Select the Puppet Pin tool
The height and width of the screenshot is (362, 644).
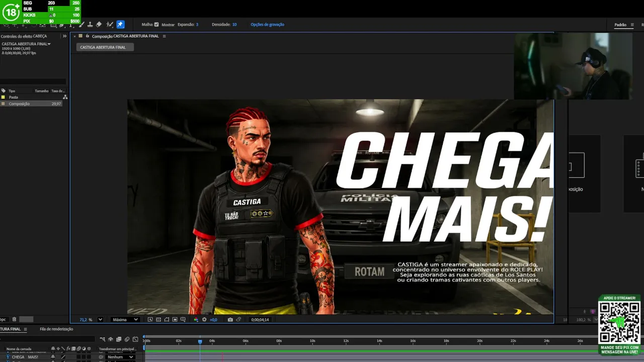coord(120,24)
